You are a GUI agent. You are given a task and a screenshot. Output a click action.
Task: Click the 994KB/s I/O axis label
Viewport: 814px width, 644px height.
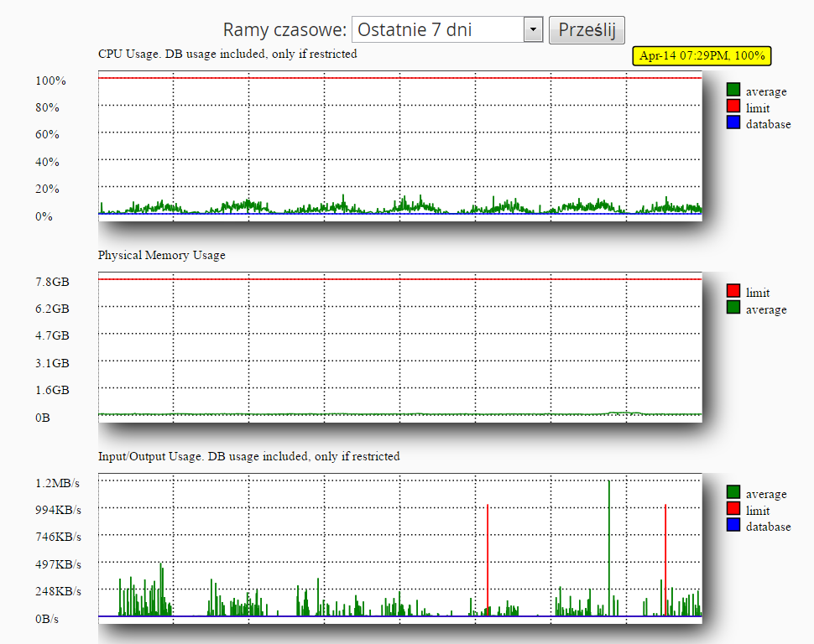[x=58, y=511]
